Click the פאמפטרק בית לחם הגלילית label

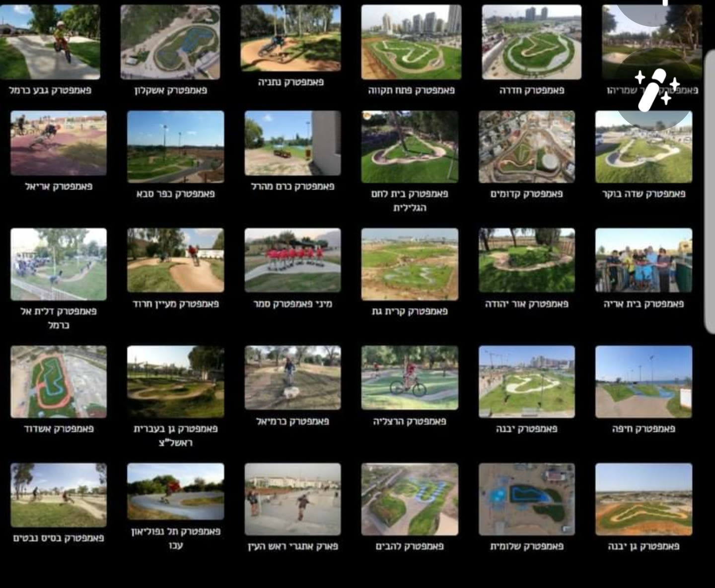[x=410, y=201]
